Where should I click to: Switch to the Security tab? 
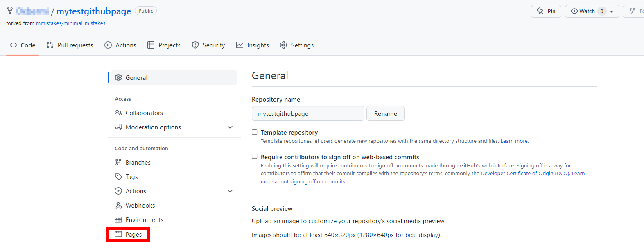pos(208,45)
